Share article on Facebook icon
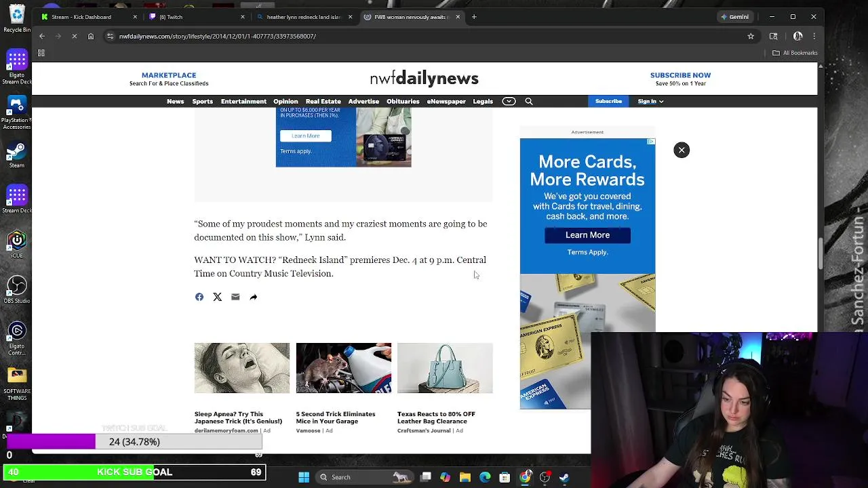Image resolution: width=868 pixels, height=488 pixels. pos(199,297)
